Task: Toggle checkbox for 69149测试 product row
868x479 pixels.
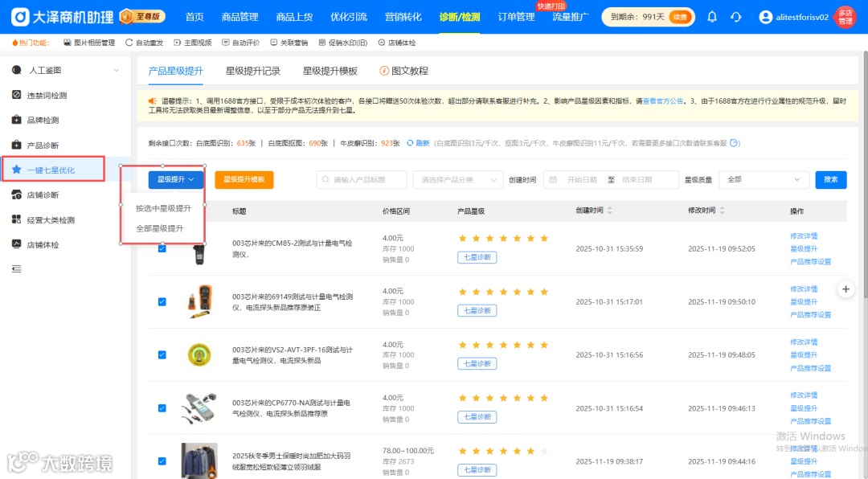Action: pos(162,302)
